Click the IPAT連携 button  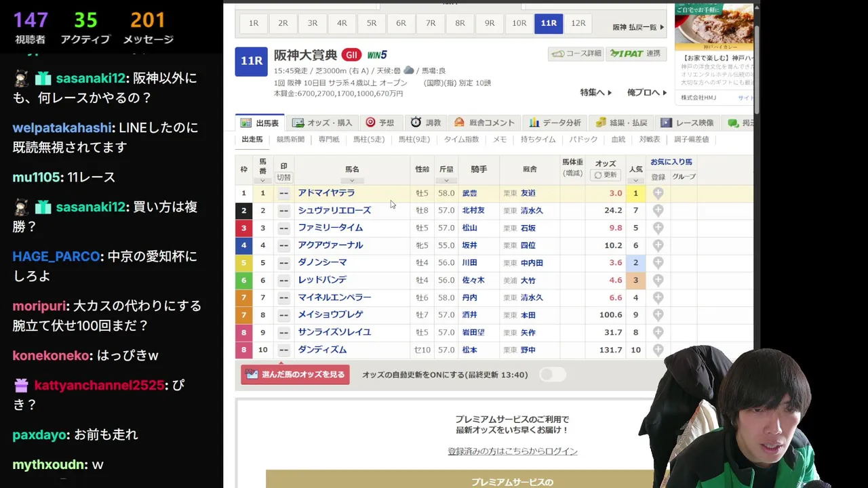coord(635,54)
